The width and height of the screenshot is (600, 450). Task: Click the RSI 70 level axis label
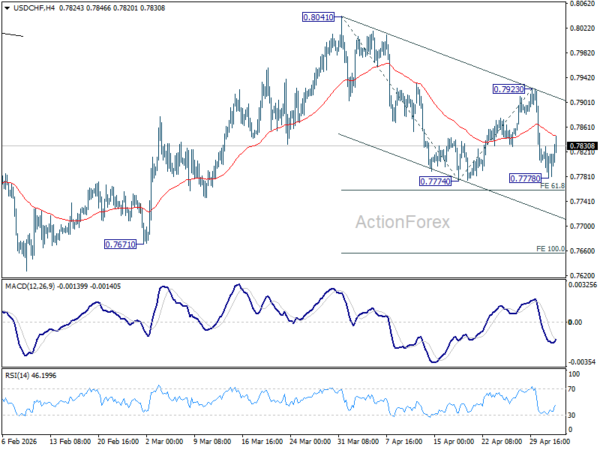click(x=572, y=389)
